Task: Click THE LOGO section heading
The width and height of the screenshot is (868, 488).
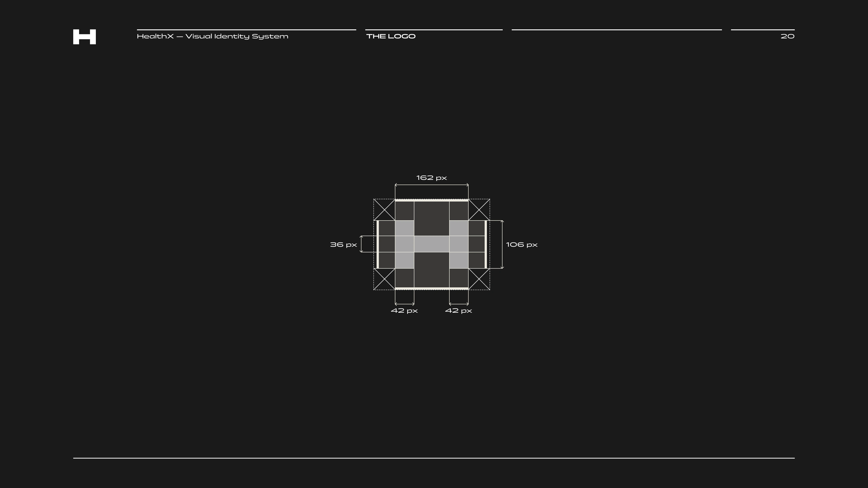Action: tap(391, 36)
